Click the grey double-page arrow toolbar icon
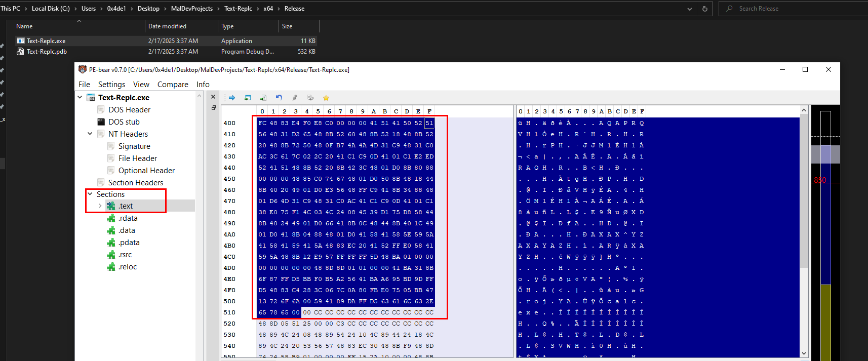The width and height of the screenshot is (868, 361). 310,98
